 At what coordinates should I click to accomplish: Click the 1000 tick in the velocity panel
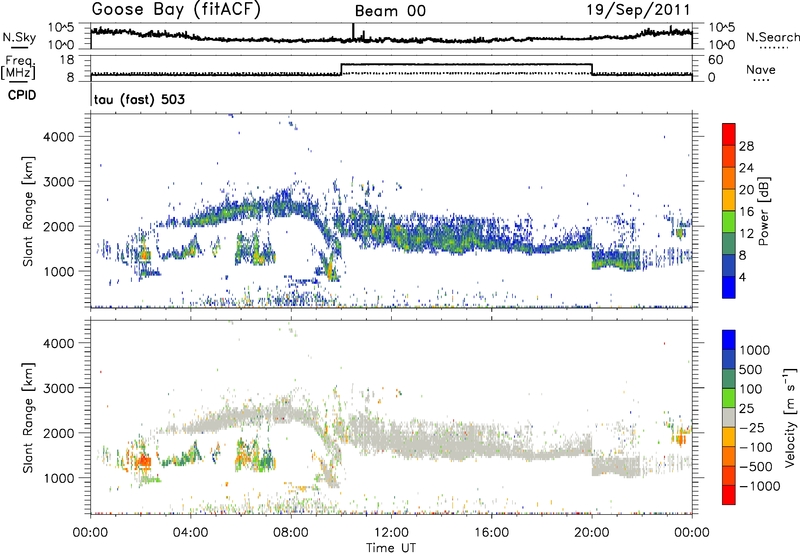[59, 478]
